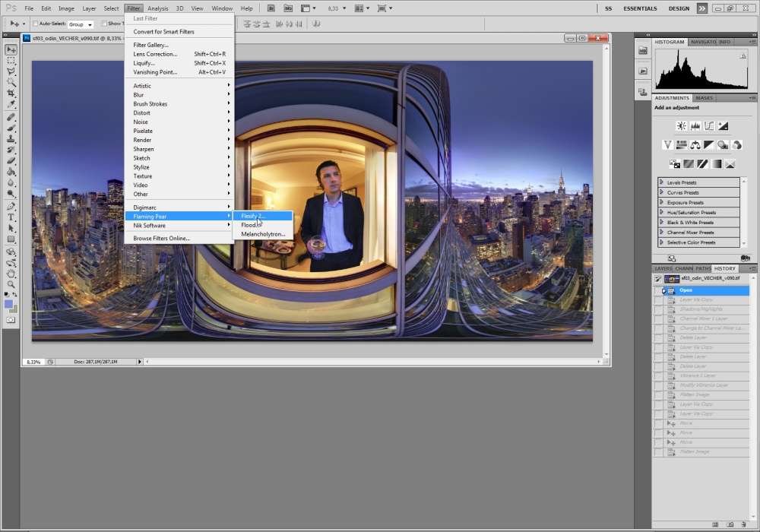Expand Hue/Saturation Presets
The height and width of the screenshot is (532, 760).
(661, 212)
